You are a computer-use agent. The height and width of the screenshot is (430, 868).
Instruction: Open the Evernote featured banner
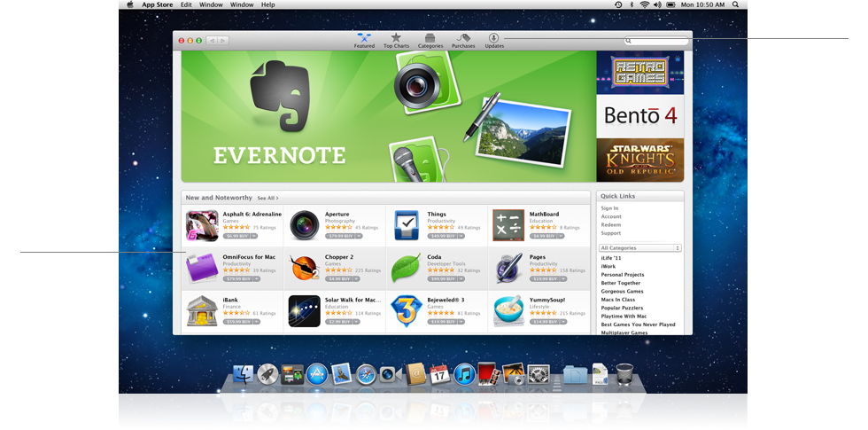[x=389, y=116]
